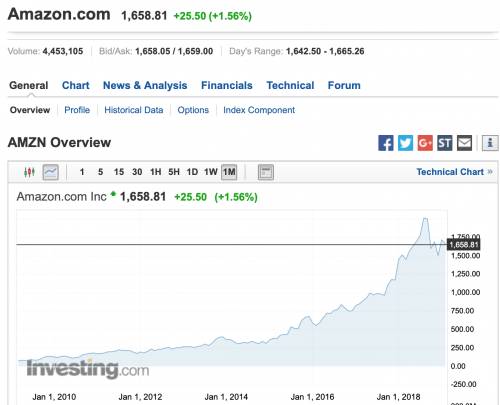The image size is (500, 405).
Task: Share on Facebook icon
Action: pyautogui.click(x=386, y=143)
